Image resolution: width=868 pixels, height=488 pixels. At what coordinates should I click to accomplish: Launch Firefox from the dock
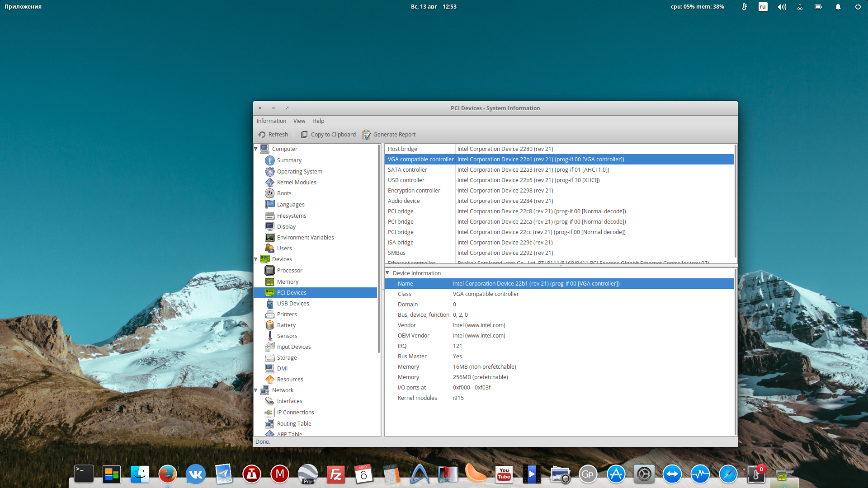pyautogui.click(x=167, y=474)
